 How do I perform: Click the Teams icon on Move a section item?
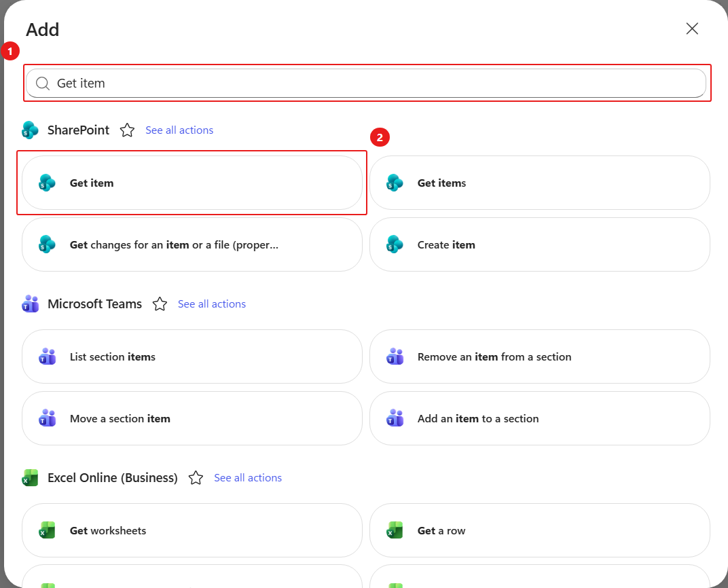(x=47, y=418)
